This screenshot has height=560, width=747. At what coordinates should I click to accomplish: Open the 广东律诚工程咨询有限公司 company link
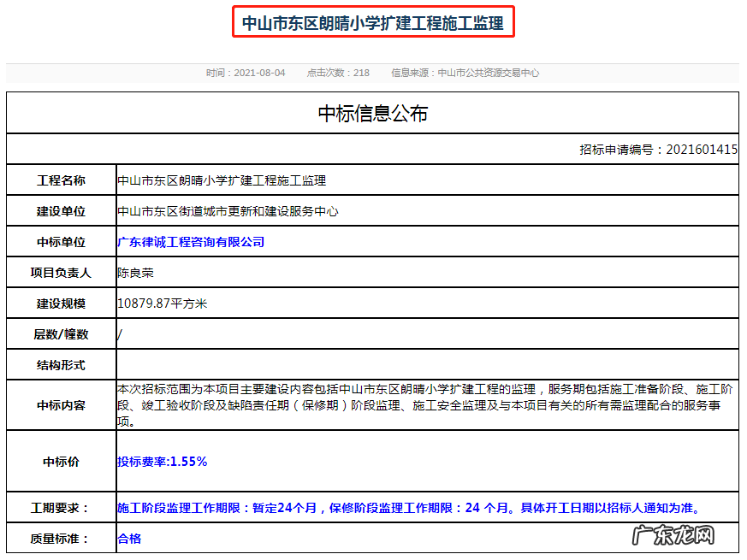[x=190, y=242]
